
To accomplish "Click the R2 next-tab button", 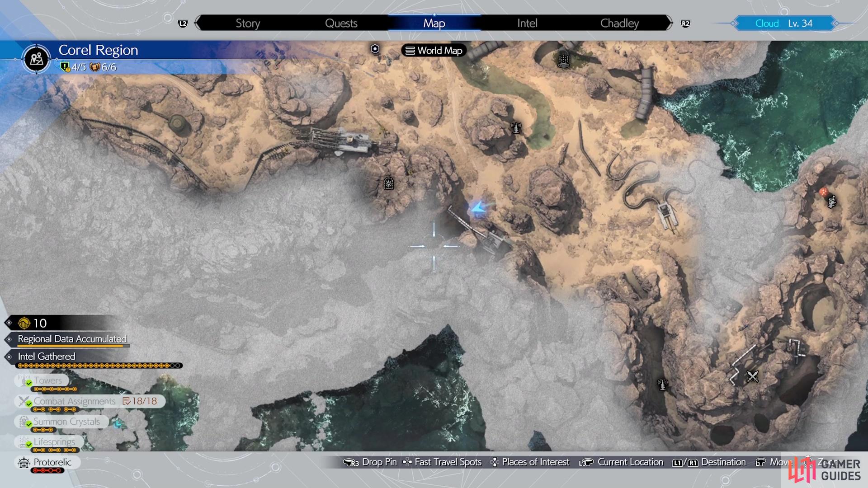I will pyautogui.click(x=685, y=23).
